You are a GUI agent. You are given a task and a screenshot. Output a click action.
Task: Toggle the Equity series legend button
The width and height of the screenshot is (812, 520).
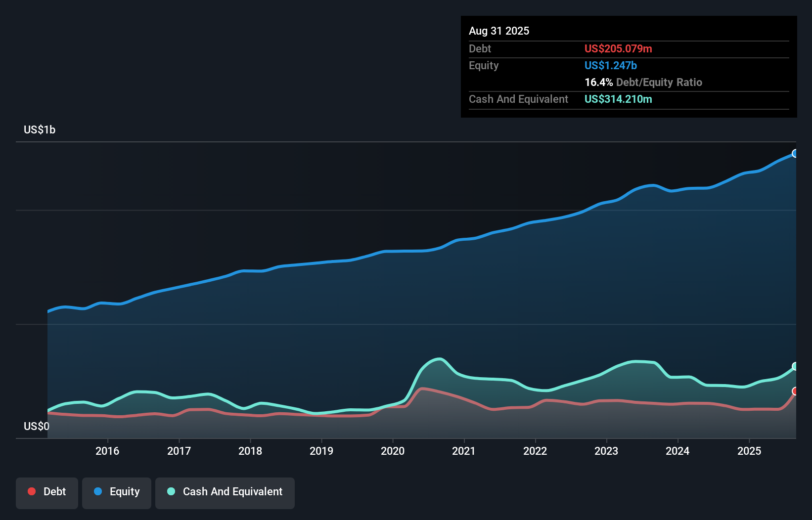(x=117, y=493)
